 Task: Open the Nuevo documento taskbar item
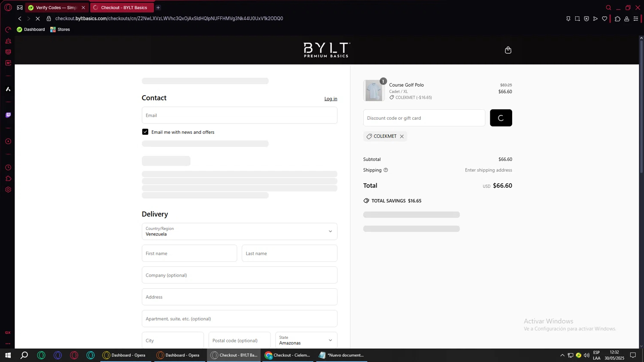coord(342,355)
